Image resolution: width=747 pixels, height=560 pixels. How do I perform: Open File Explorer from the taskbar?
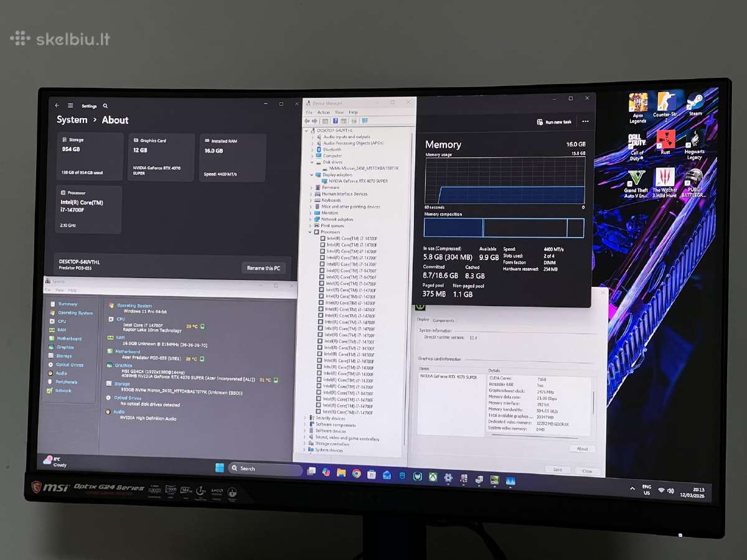[341, 473]
